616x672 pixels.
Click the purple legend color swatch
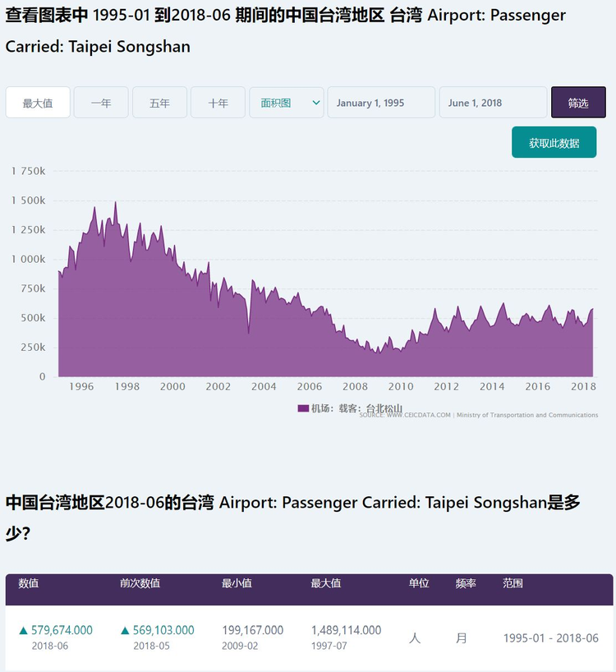303,408
